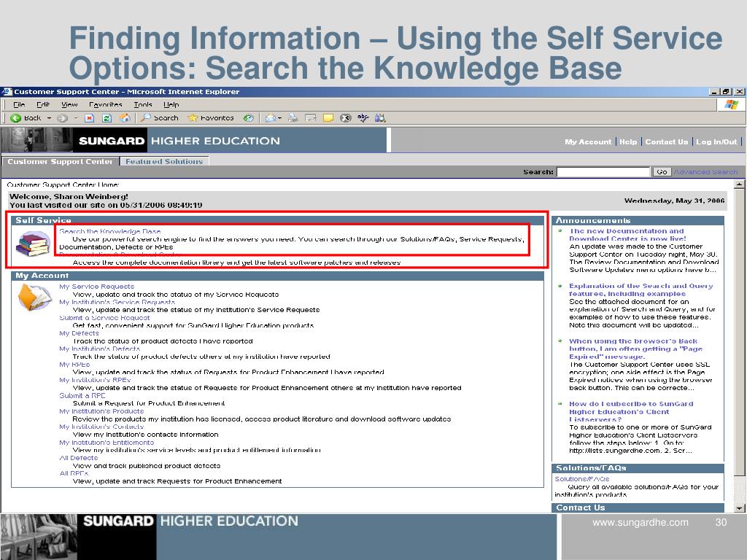Select the Customer Support Center tab
Viewport: 747px width, 560px height.
click(x=60, y=161)
